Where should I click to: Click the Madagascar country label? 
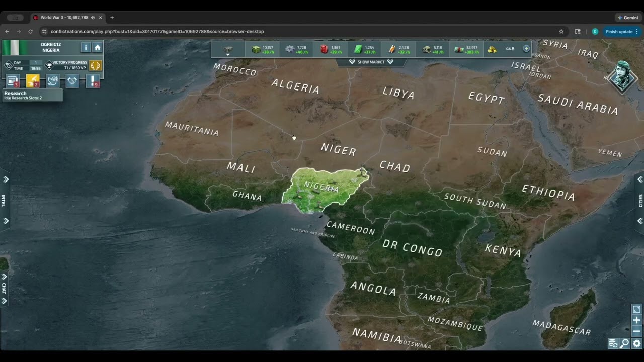561,327
